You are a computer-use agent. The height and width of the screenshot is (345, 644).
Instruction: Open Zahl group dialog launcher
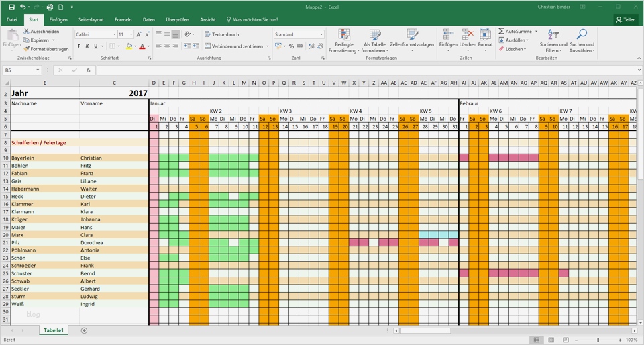click(x=323, y=58)
